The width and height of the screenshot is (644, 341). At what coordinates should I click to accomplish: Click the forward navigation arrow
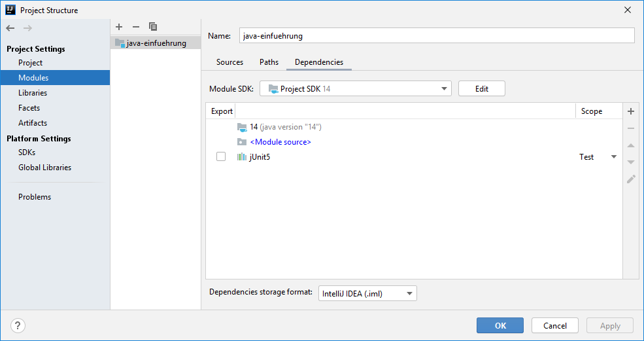pyautogui.click(x=27, y=27)
